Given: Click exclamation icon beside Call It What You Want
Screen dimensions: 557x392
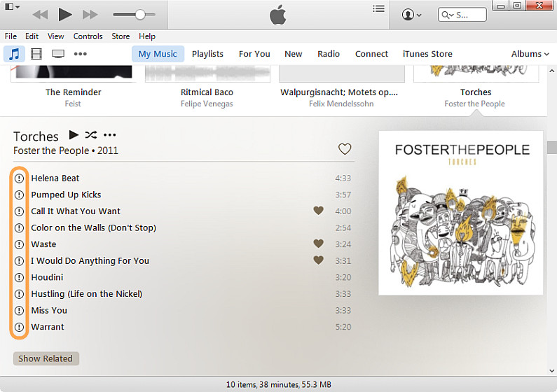Looking at the screenshot, I should [19, 211].
